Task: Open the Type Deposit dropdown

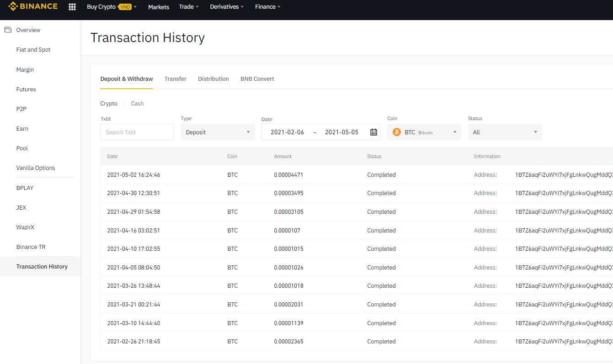Action: 218,132
